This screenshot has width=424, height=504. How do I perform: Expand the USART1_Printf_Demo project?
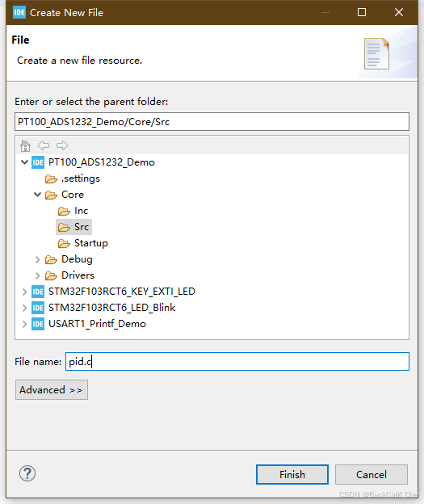24,324
